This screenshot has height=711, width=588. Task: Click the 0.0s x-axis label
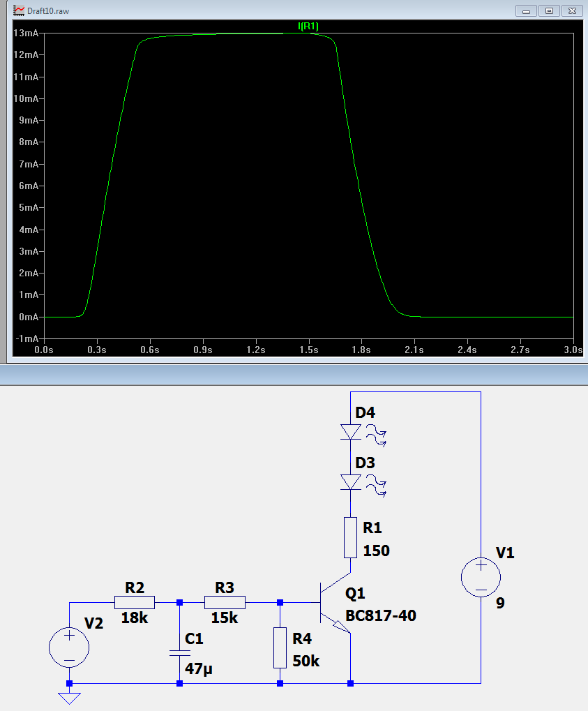point(44,350)
